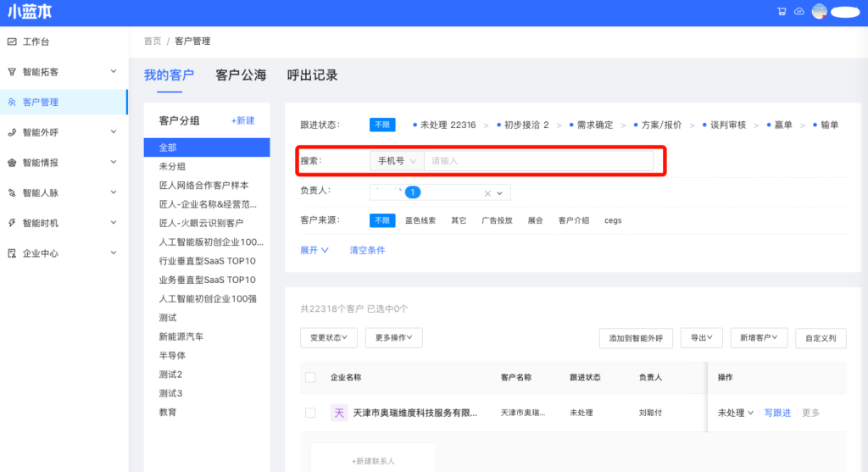Select the 不限 option under 客户来源
The image size is (868, 472).
382,220
